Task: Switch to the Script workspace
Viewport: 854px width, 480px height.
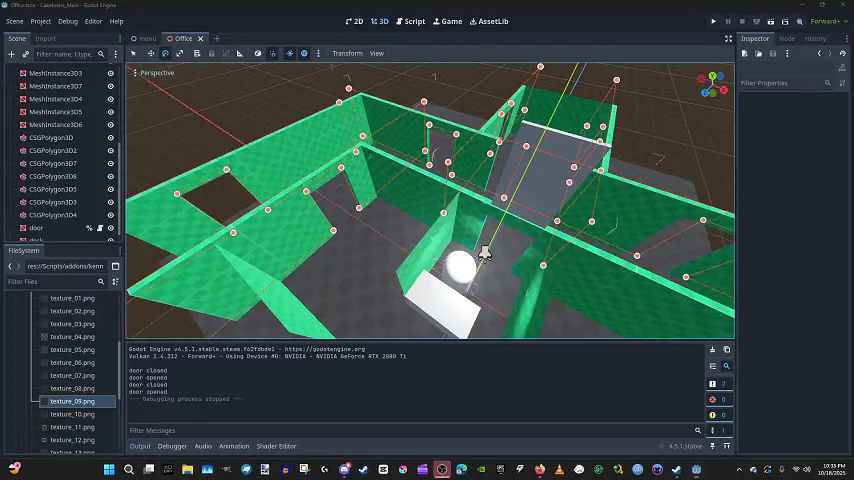Action: point(411,21)
